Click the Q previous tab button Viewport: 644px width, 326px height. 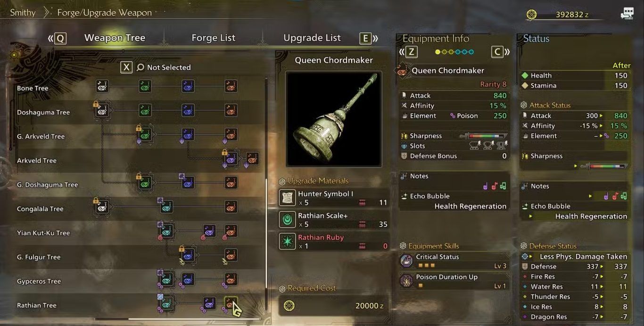[x=60, y=38]
